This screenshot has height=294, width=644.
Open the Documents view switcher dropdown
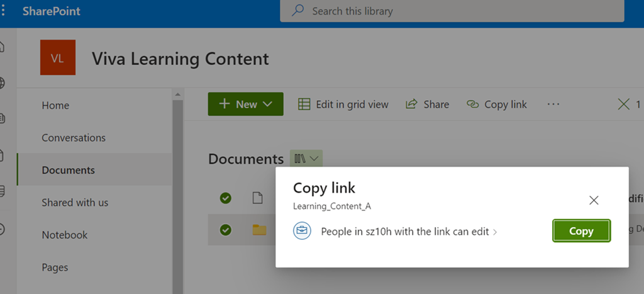(x=306, y=159)
